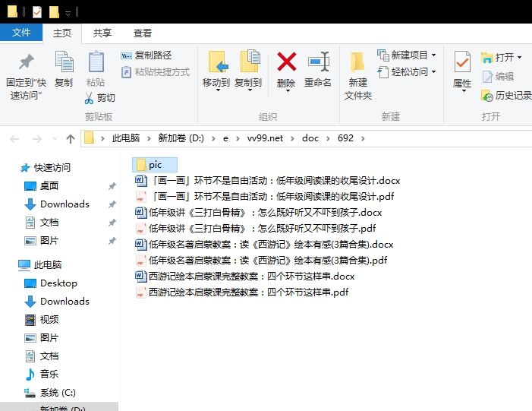The image size is (532, 411).
Task: Switch to the 共享 (Share) ribbon tab
Action: [x=102, y=33]
